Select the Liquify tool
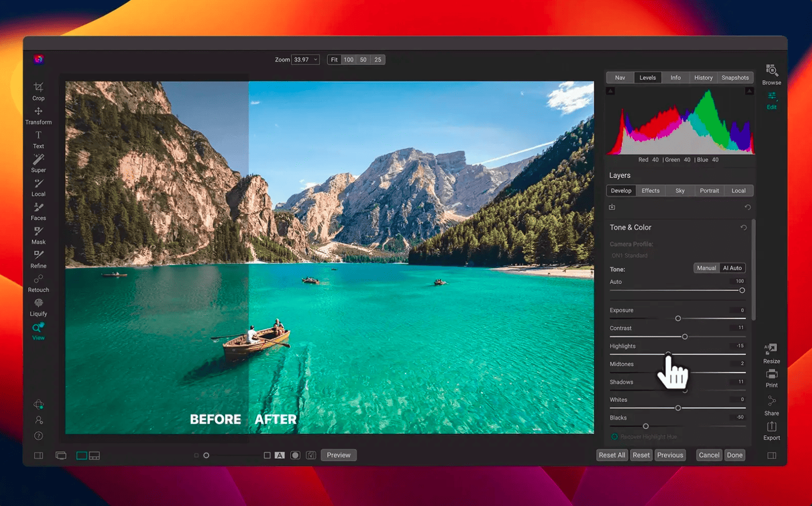Viewport: 812px width, 506px height. click(38, 307)
